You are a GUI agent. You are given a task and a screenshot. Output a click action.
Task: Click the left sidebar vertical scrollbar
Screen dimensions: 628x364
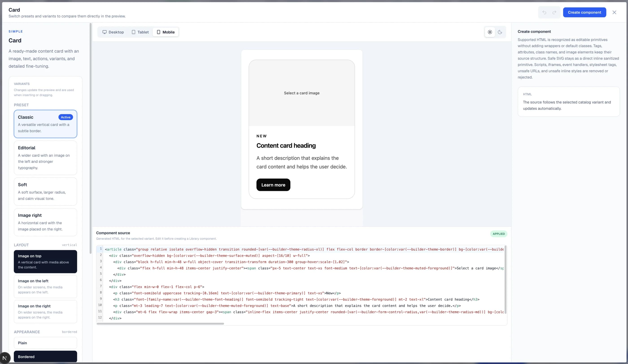click(x=90, y=138)
